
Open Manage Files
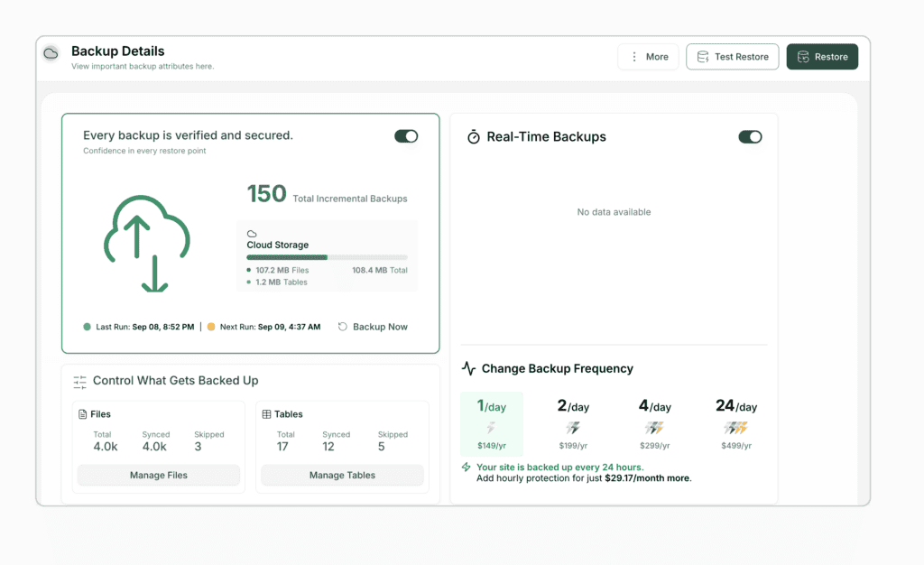(x=159, y=475)
